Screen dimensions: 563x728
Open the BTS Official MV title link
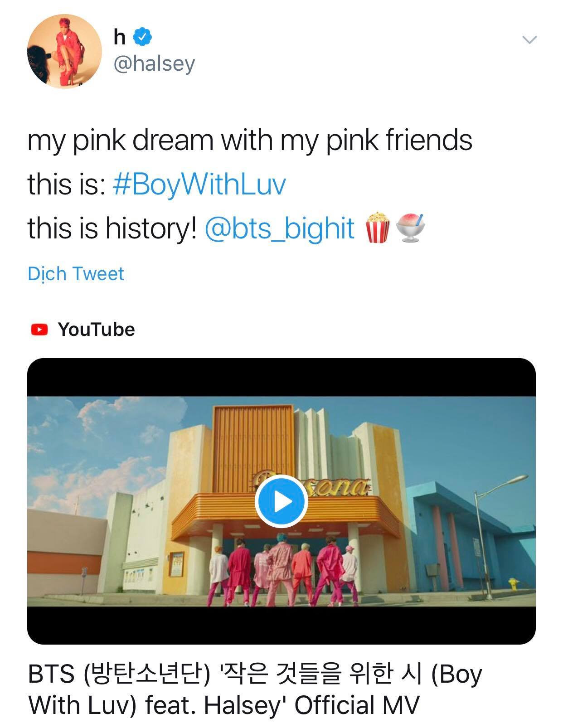coord(254,689)
